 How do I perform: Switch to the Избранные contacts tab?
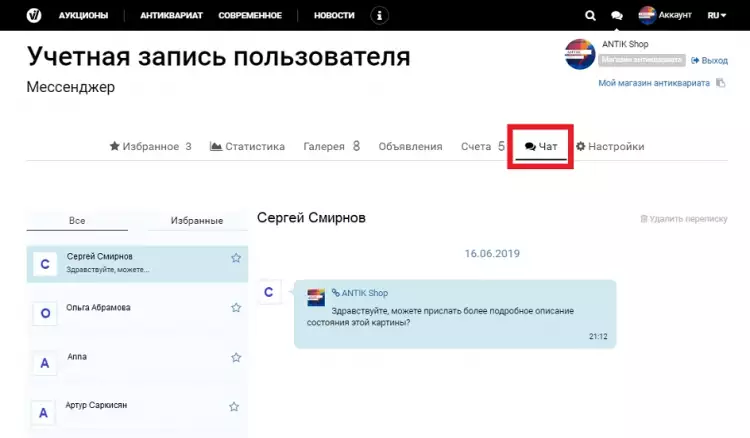coord(197,220)
